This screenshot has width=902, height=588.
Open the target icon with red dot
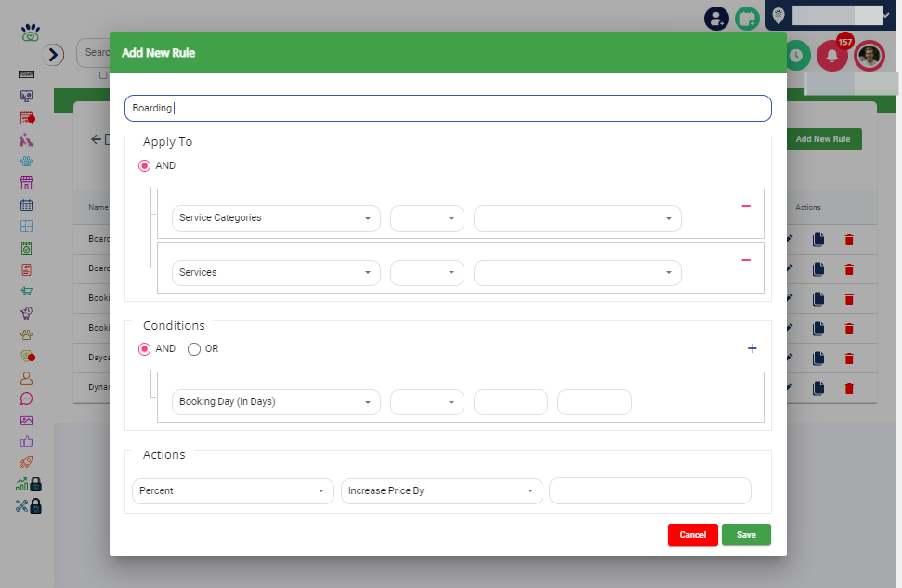tap(27, 356)
